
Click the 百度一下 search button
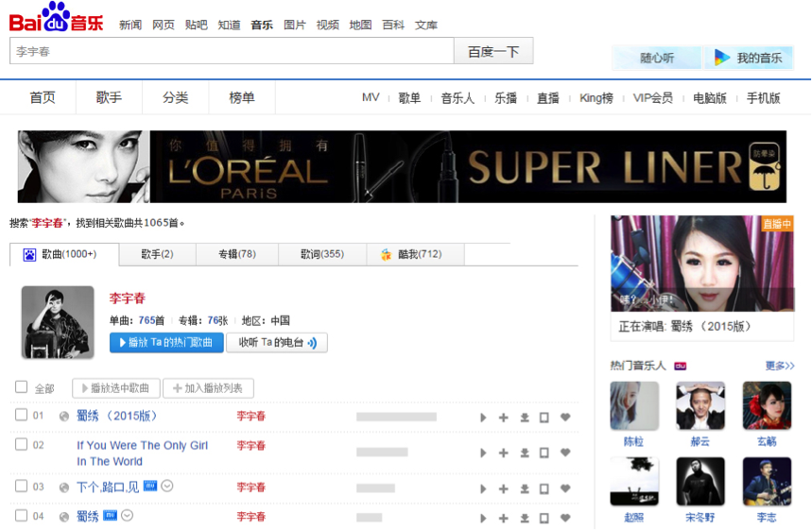(493, 51)
